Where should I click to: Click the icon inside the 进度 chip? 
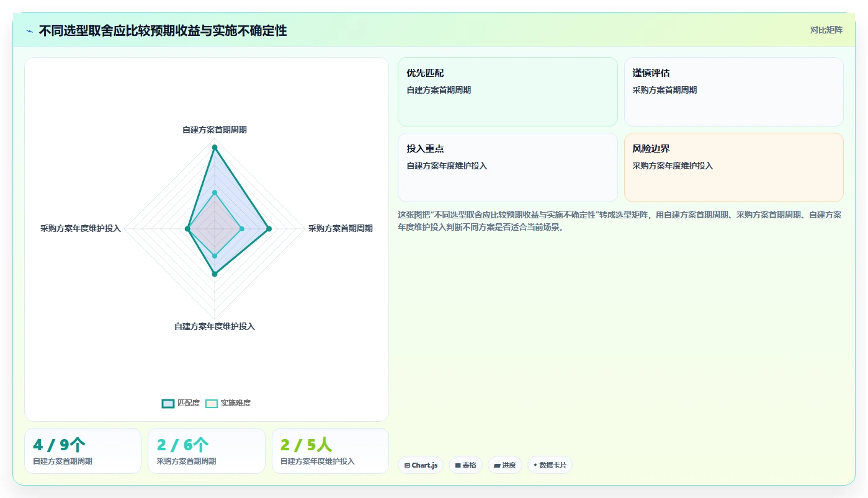497,465
